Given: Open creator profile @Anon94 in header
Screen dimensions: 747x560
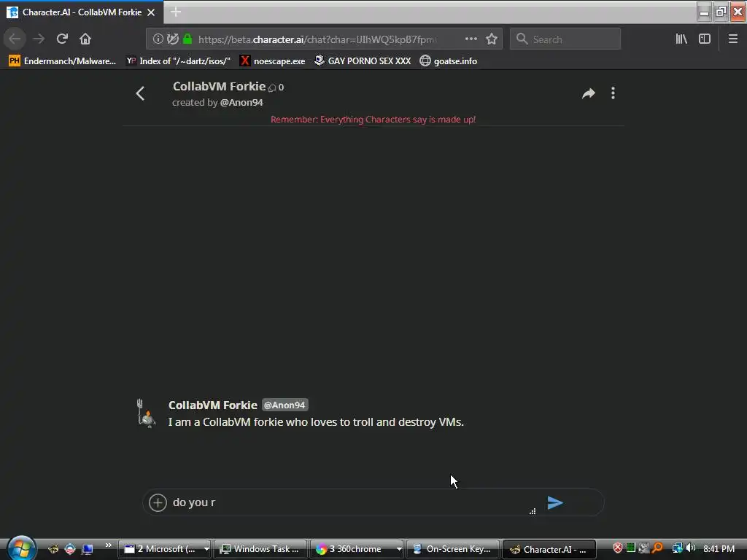Looking at the screenshot, I should pyautogui.click(x=241, y=102).
